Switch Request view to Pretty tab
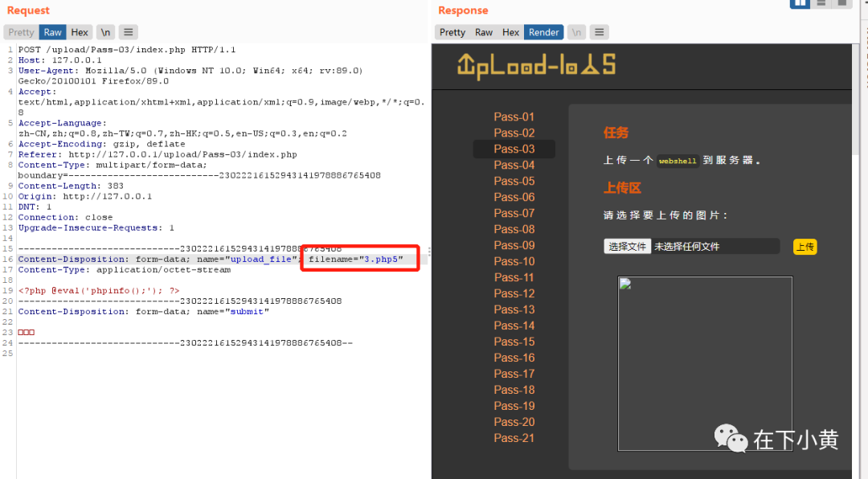 tap(21, 32)
